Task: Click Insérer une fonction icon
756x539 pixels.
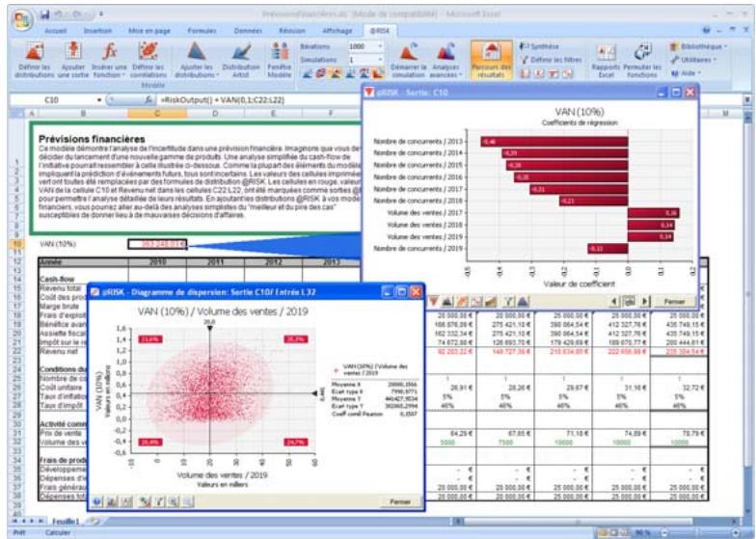Action: tap(108, 58)
